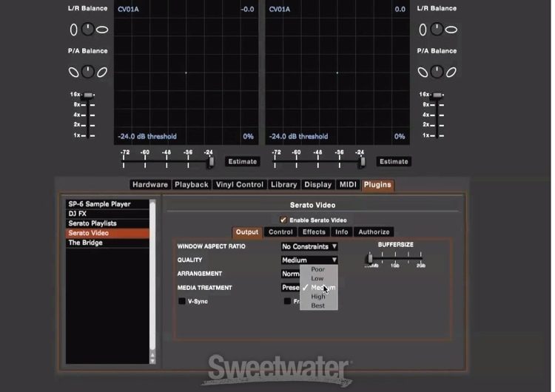Image resolution: width=555 pixels, height=392 pixels.
Task: Pick the High quality option
Action: 317,297
